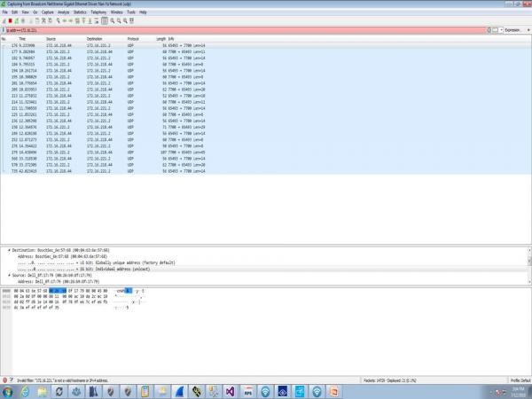Open the Capture menu

[48, 12]
